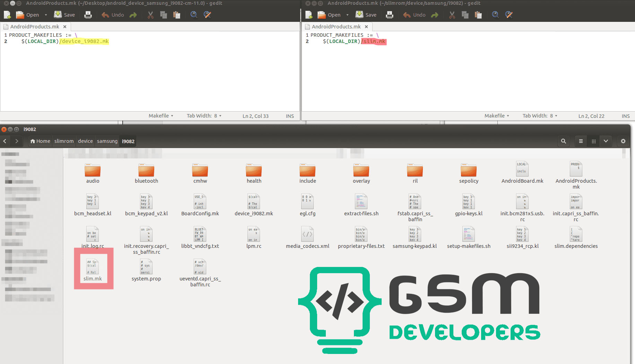
Task: Click Redo arrow in right gedit toolbar
Action: [x=435, y=15]
